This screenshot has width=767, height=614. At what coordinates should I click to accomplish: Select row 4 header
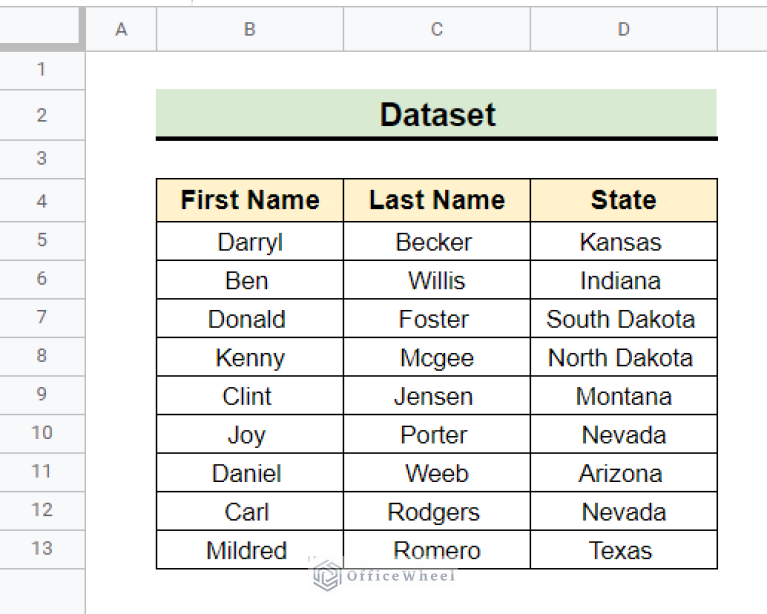(42, 201)
